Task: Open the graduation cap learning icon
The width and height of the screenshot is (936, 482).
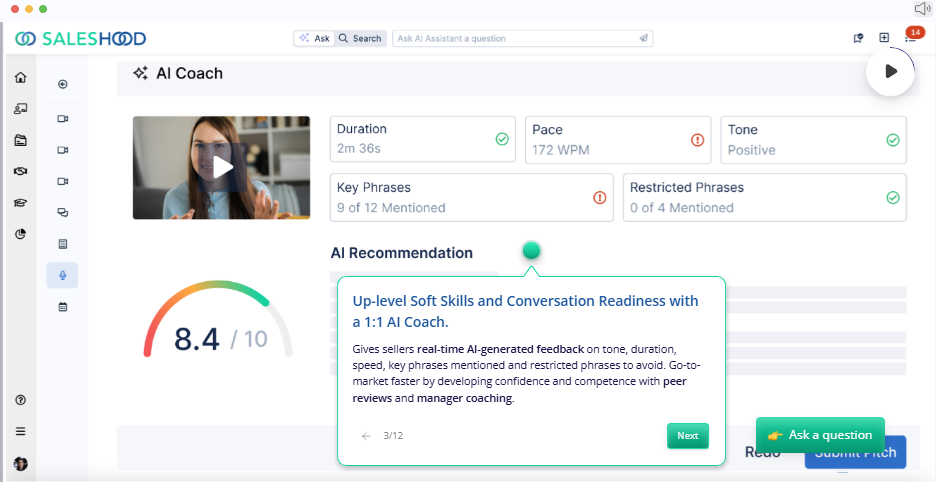Action: (x=21, y=203)
